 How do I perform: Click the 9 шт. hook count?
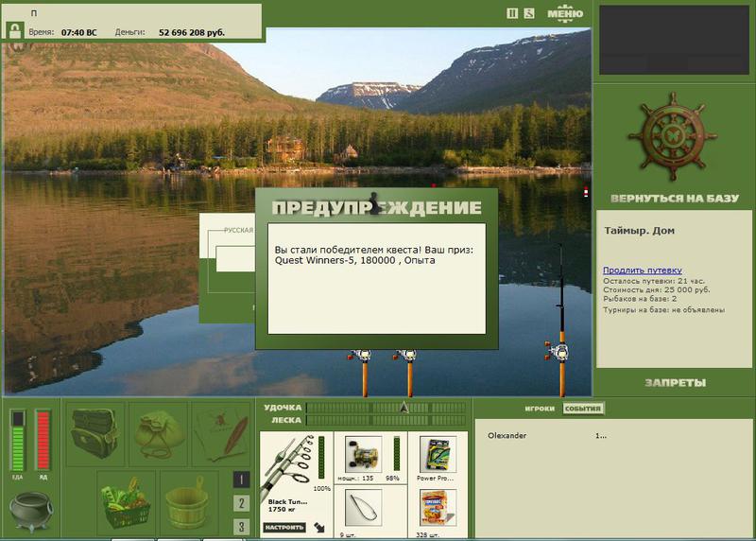click(348, 534)
